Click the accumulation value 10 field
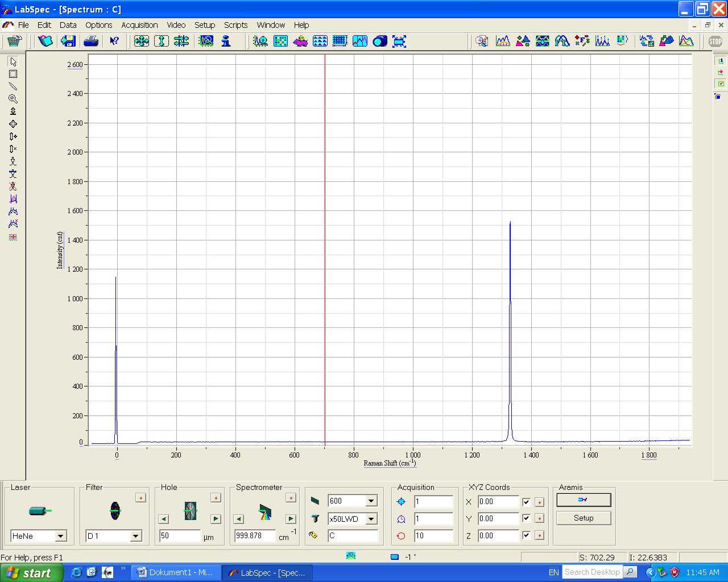 pyautogui.click(x=433, y=535)
